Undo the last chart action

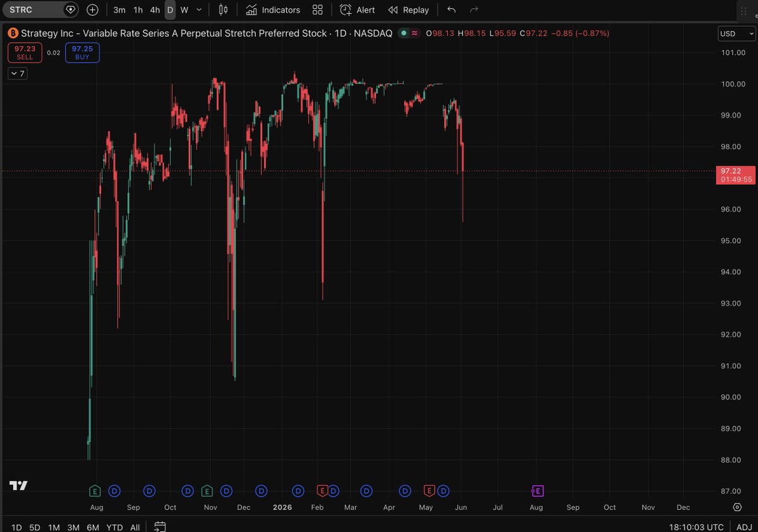(x=451, y=10)
